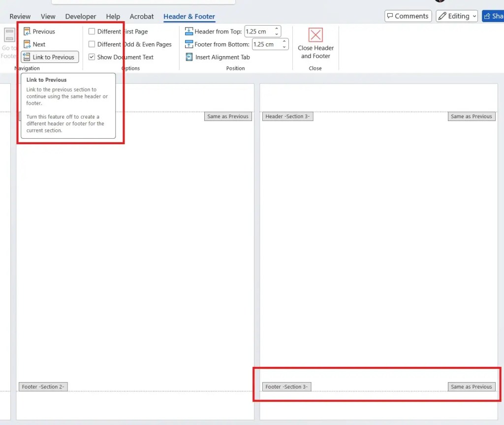Click the Header from Top position icon
The width and height of the screenshot is (504, 425).
click(189, 31)
